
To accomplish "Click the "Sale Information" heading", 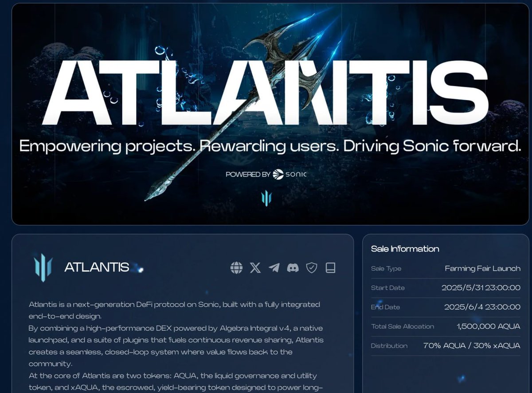I will pyautogui.click(x=405, y=249).
